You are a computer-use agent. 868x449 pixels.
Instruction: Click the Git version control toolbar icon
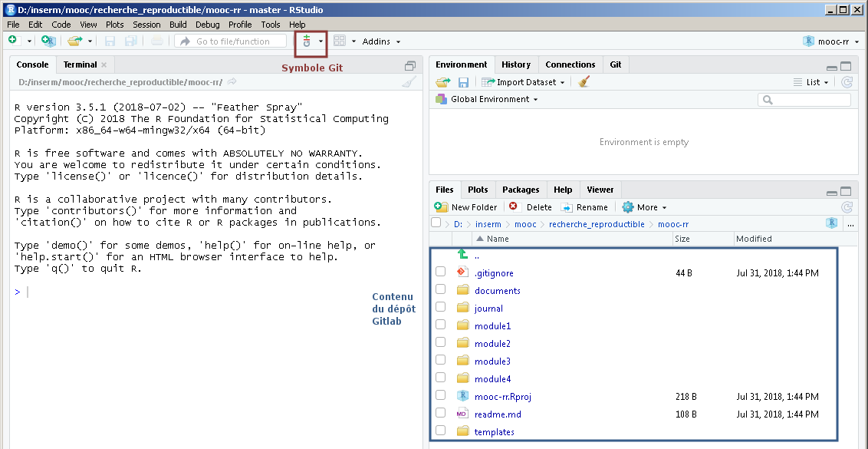click(x=307, y=41)
